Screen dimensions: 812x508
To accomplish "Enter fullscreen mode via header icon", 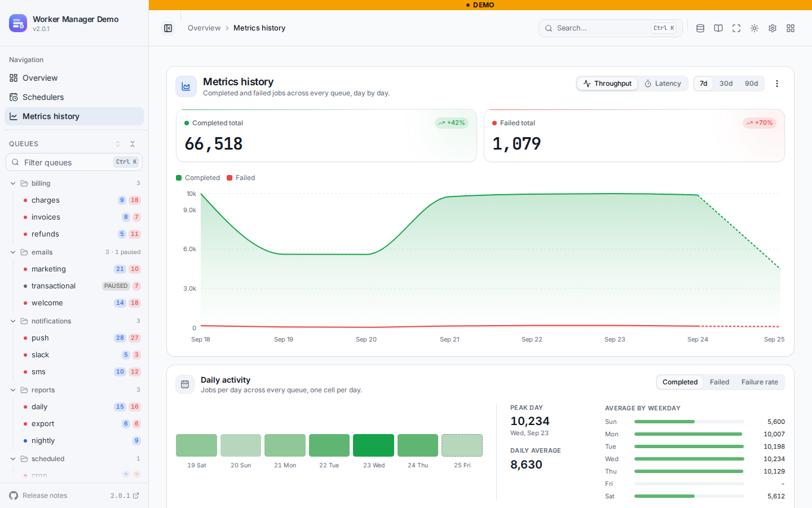I will pos(736,28).
